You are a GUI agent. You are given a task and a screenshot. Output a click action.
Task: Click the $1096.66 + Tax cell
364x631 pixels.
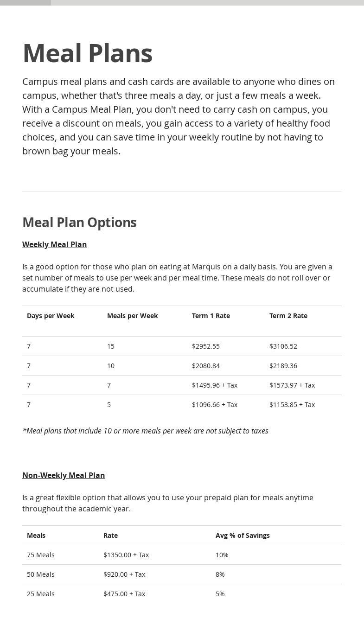(x=214, y=405)
